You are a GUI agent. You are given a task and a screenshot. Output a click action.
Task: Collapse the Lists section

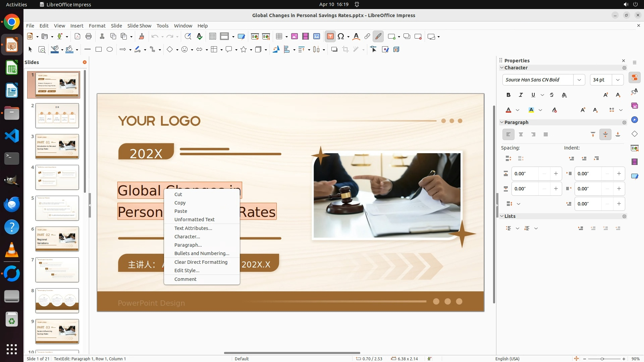[502, 216]
